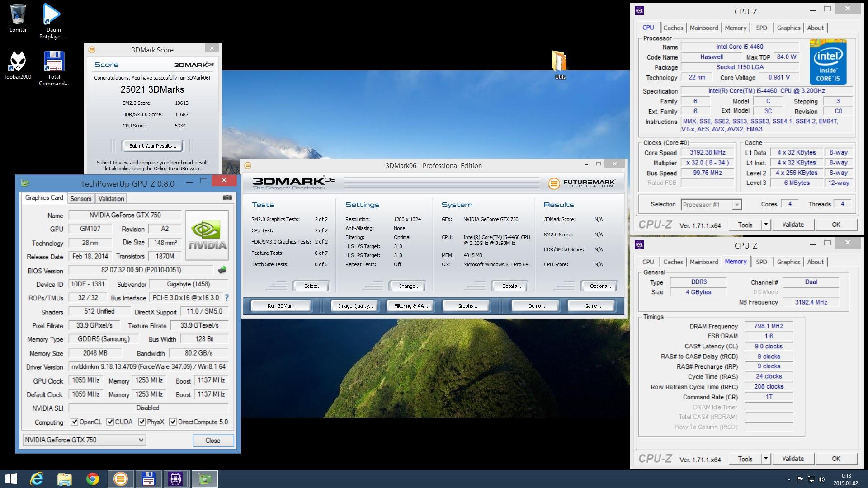Open Graphs in 3DMark06
Image resolution: width=868 pixels, height=488 pixels.
[467, 306]
